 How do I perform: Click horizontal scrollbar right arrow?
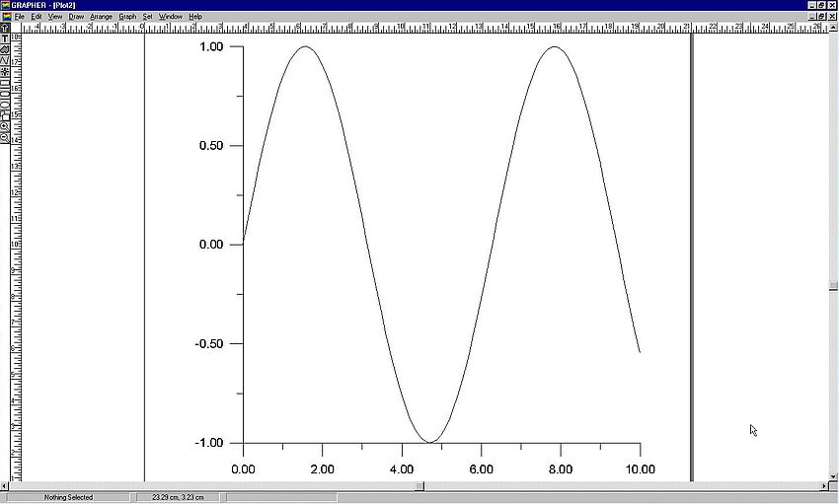[x=824, y=486]
